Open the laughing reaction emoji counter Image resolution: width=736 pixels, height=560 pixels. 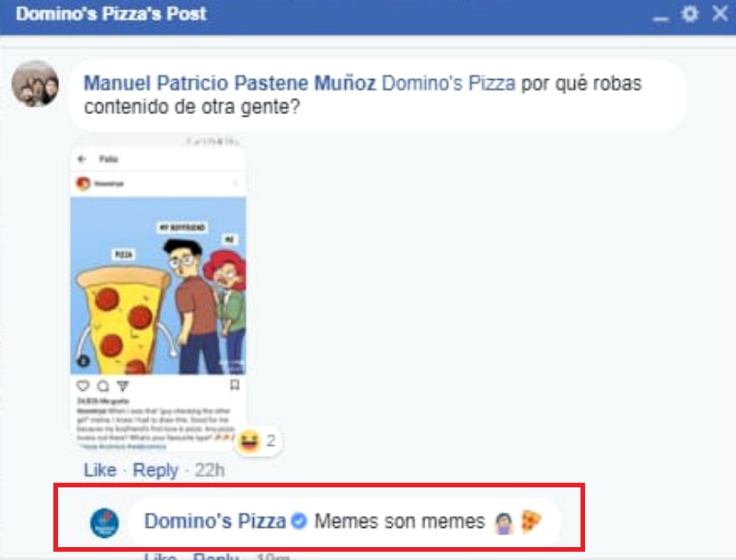point(259,440)
